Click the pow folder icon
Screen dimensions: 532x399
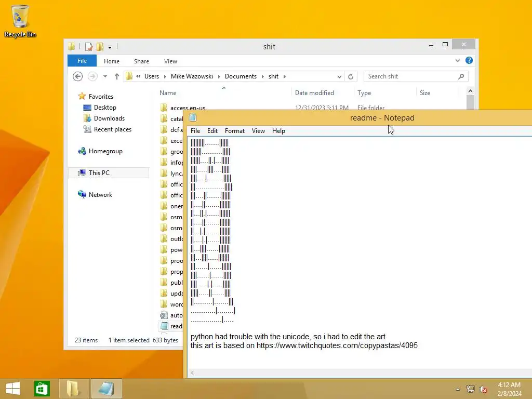164,249
